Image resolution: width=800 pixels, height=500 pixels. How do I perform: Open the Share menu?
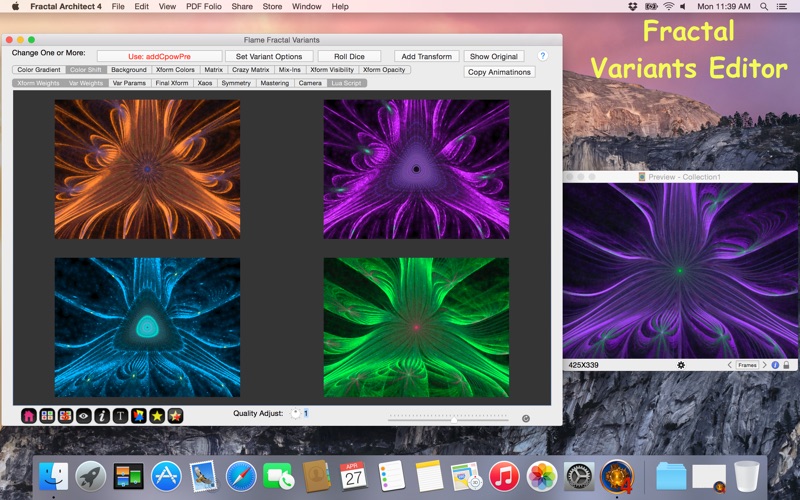tap(242, 6)
